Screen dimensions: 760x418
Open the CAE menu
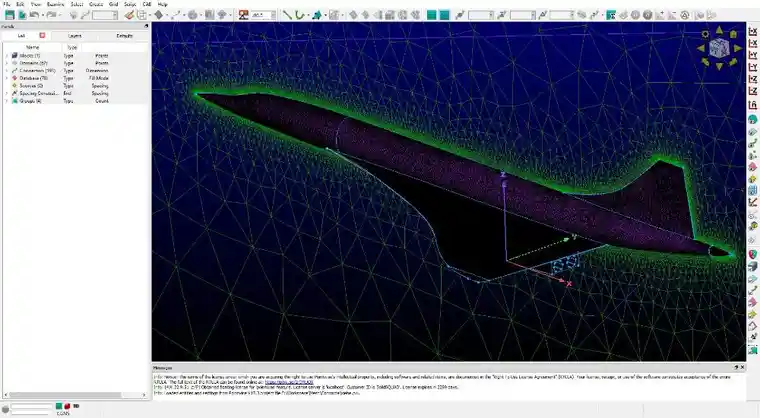coord(147,4)
